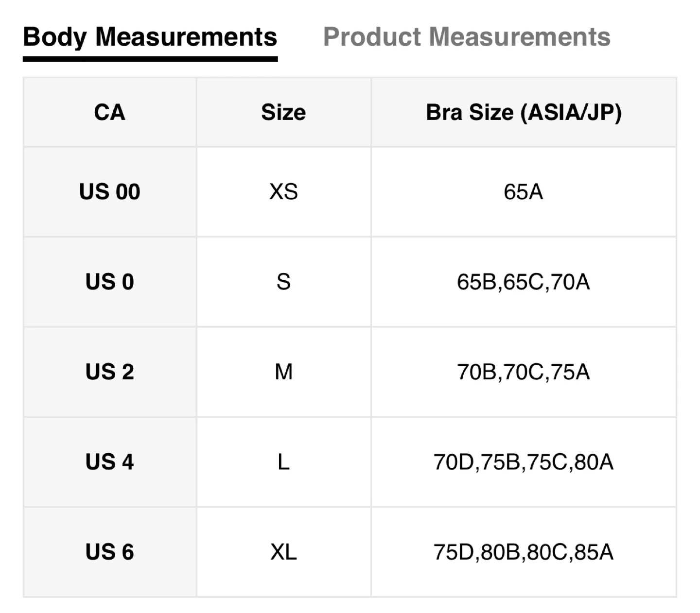Select the L size cell
Viewport: 700px width, 613px height.
[283, 462]
